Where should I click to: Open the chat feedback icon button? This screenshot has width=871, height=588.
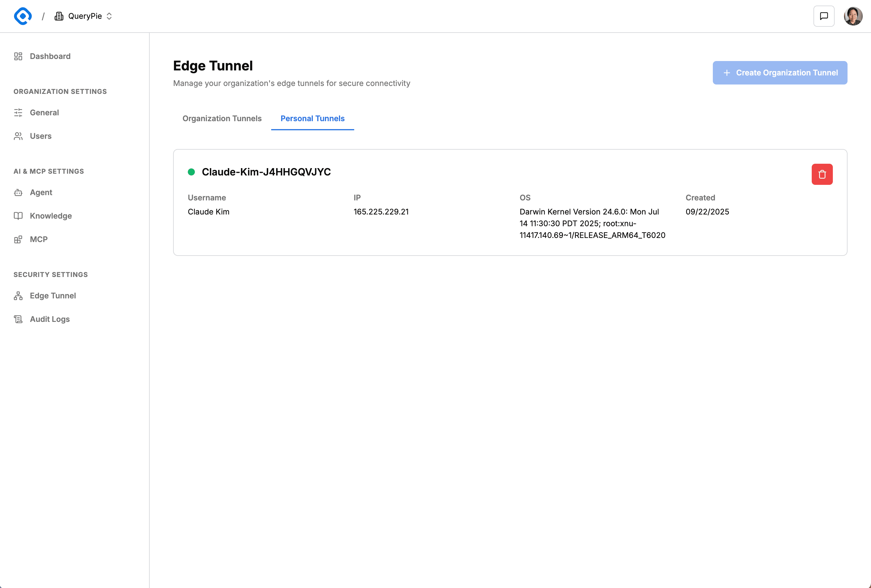[823, 16]
